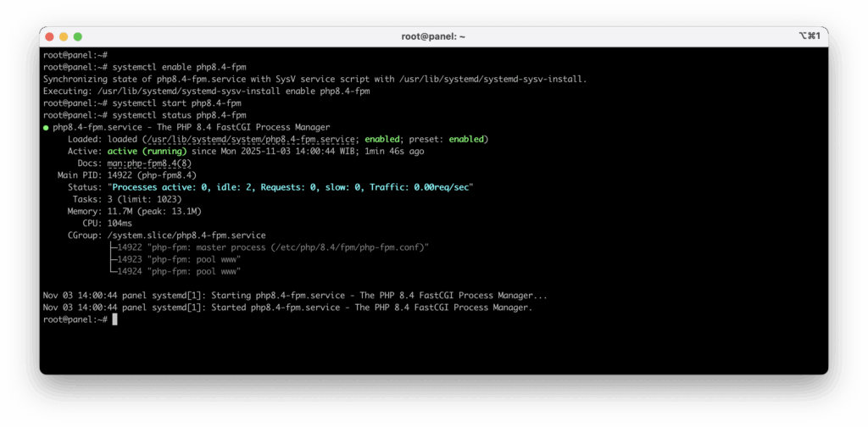Image resolution: width=868 pixels, height=427 pixels.
Task: Click the ⌥⌘1 shortcut indicator in title bar
Action: 809,36
